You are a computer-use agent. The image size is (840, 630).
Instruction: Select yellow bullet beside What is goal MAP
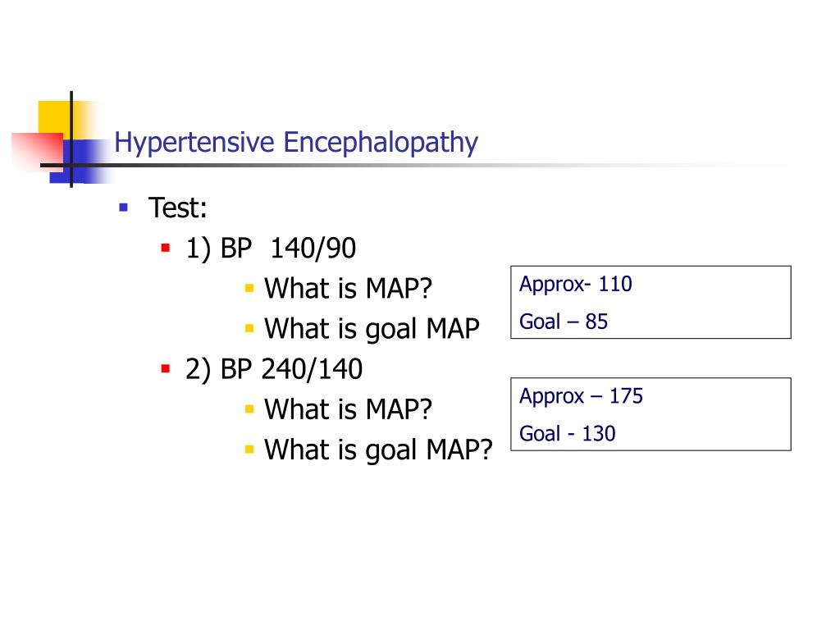pos(249,328)
